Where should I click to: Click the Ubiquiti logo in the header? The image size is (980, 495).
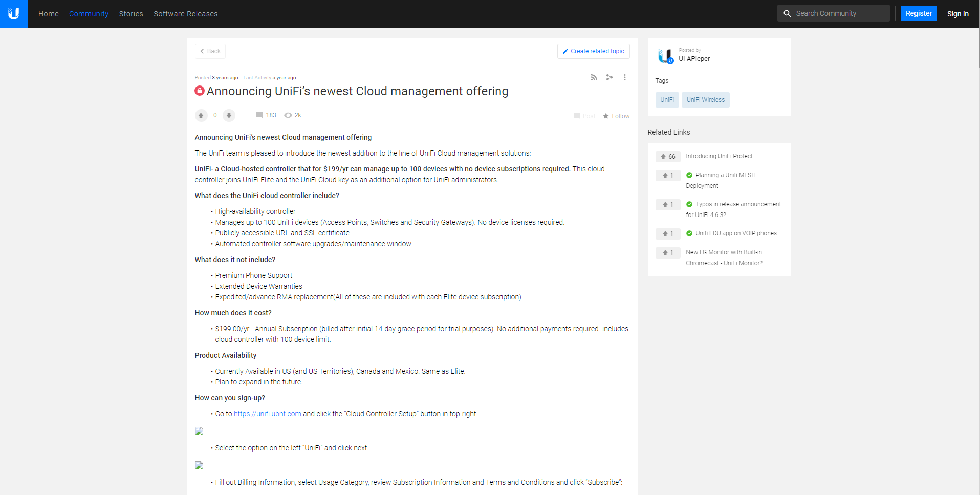tap(14, 14)
